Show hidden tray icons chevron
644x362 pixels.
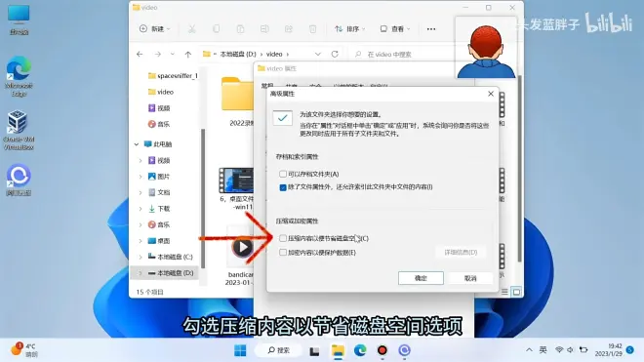[529, 350]
